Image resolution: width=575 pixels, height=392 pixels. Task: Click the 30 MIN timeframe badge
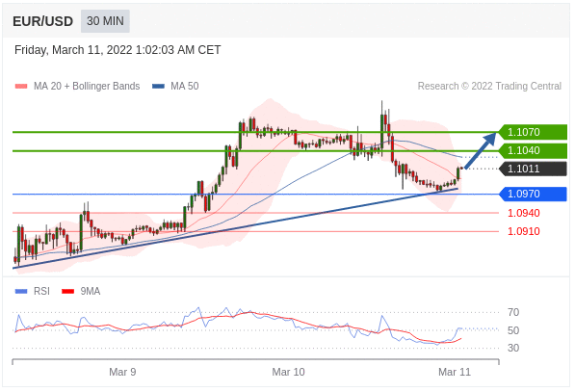[x=105, y=21]
